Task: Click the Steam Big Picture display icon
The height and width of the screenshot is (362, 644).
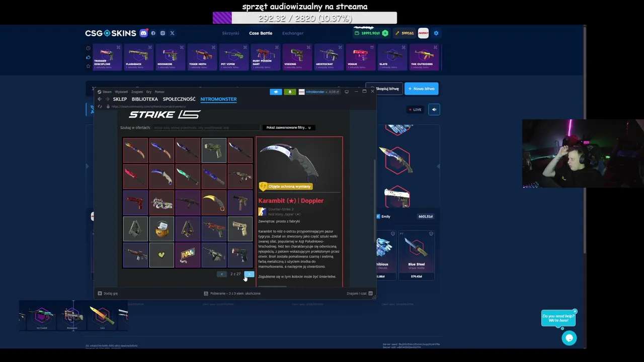Action: pyautogui.click(x=347, y=92)
